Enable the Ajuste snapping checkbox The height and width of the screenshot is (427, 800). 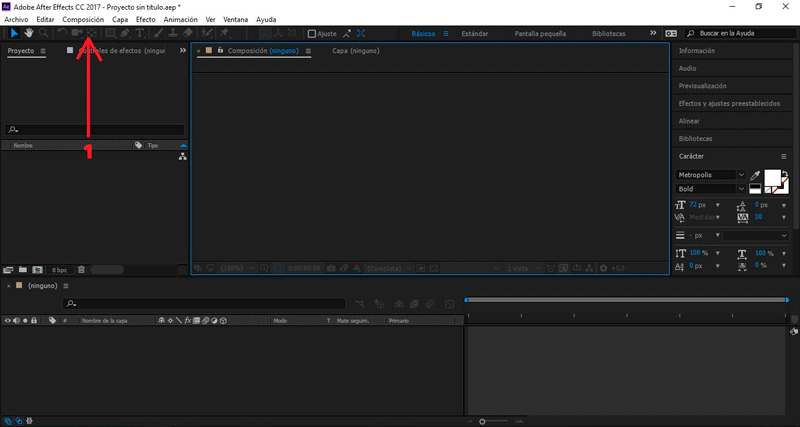pyautogui.click(x=310, y=33)
